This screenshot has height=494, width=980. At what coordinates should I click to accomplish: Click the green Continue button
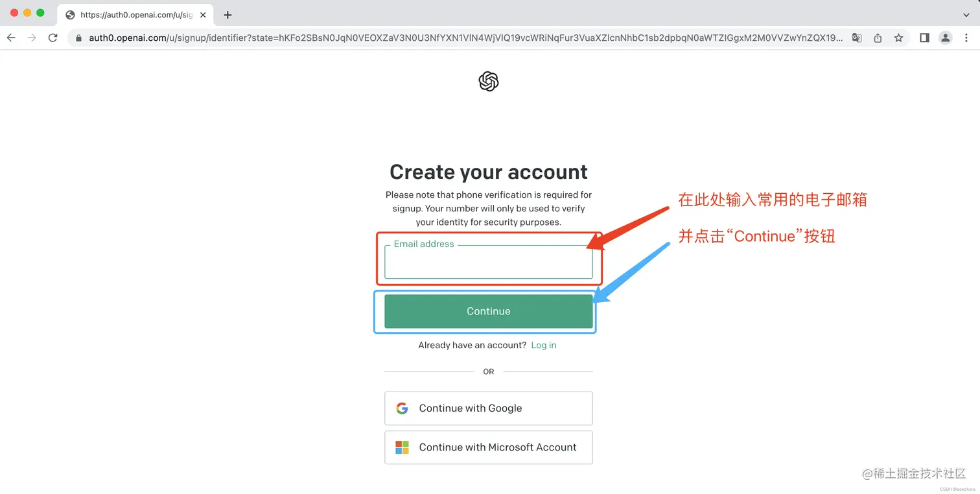click(x=489, y=311)
